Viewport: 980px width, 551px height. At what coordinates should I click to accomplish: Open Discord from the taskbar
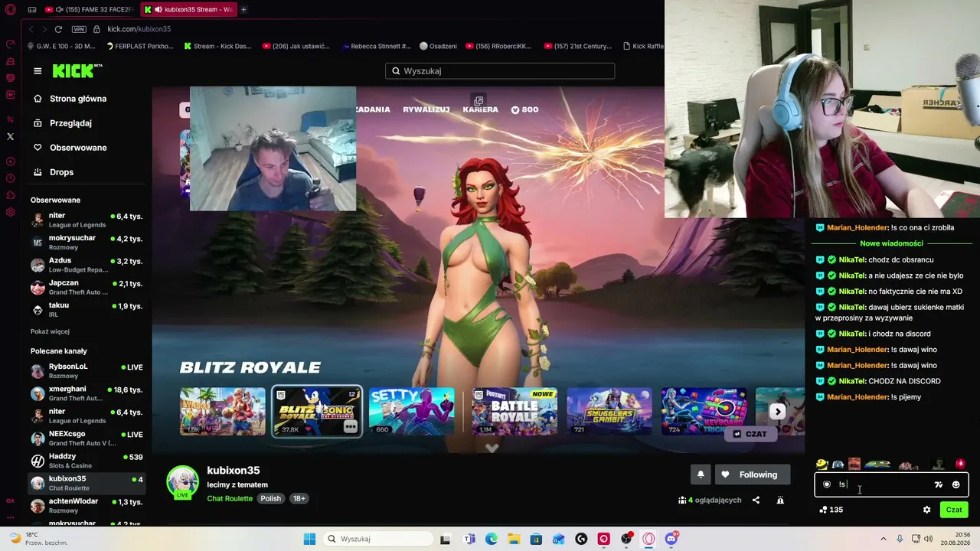[x=671, y=539]
